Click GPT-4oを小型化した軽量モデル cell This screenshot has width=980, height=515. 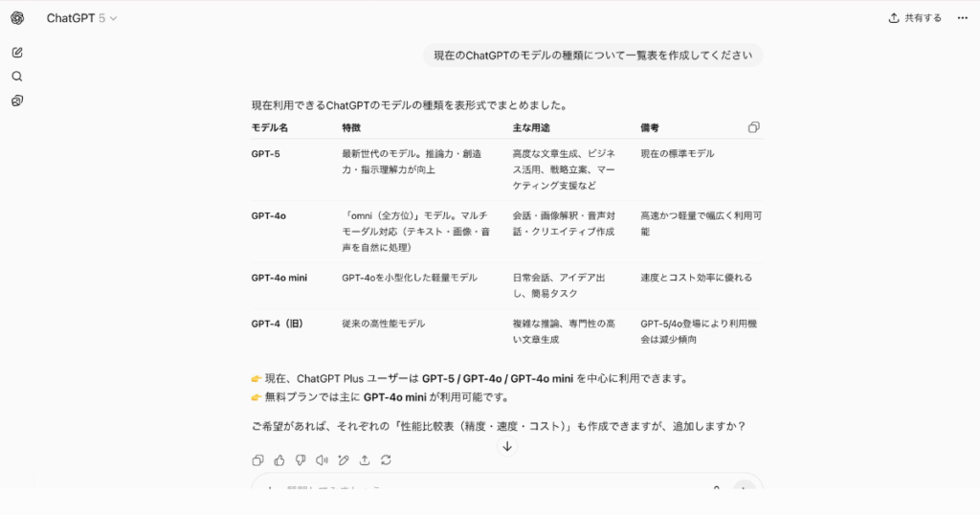tap(410, 278)
